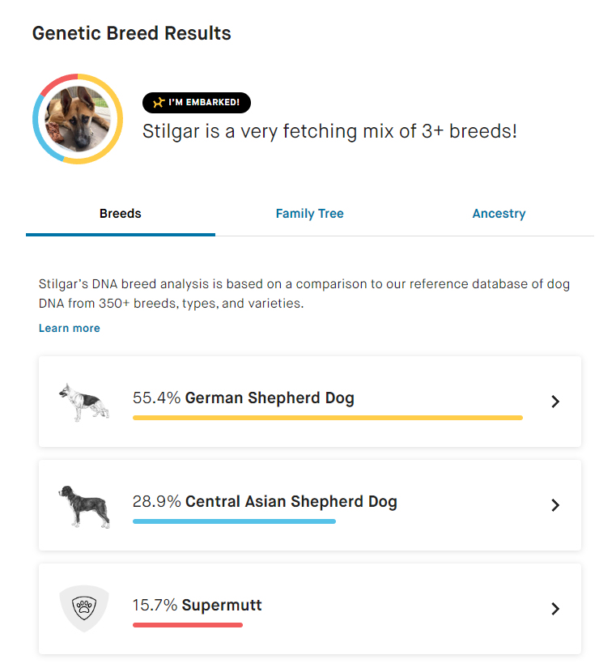
Task: Click the Central Asian Shepherd Dog illustration
Action: click(84, 506)
